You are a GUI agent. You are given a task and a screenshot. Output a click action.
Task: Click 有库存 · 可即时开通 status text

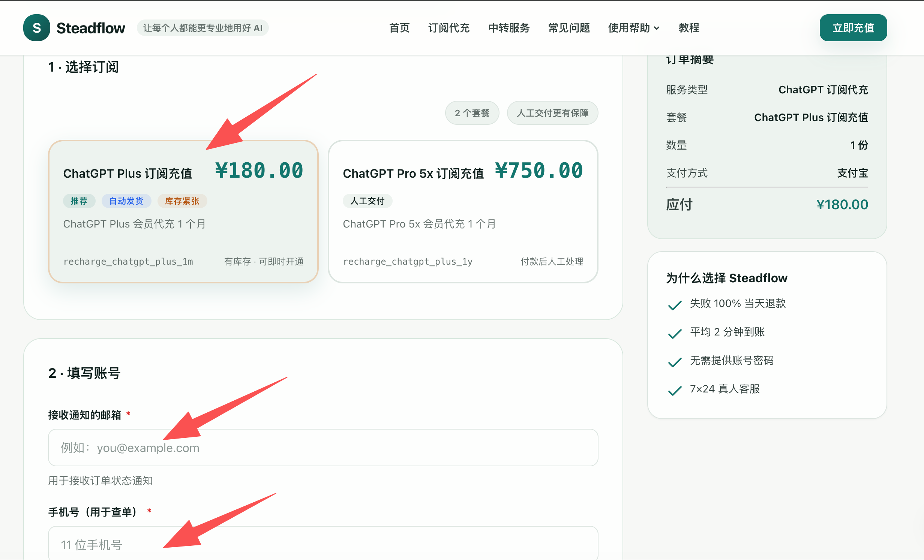264,261
